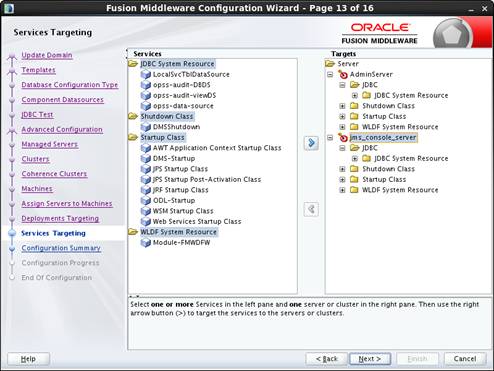Open Assign Servers to Machines step
494x371 pixels.
pyautogui.click(x=67, y=204)
